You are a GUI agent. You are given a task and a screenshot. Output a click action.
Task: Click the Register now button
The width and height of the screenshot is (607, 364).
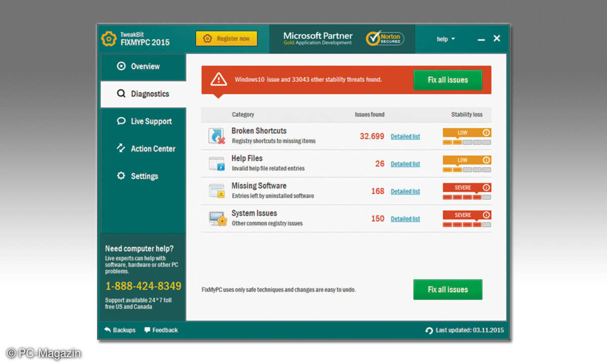click(x=227, y=38)
